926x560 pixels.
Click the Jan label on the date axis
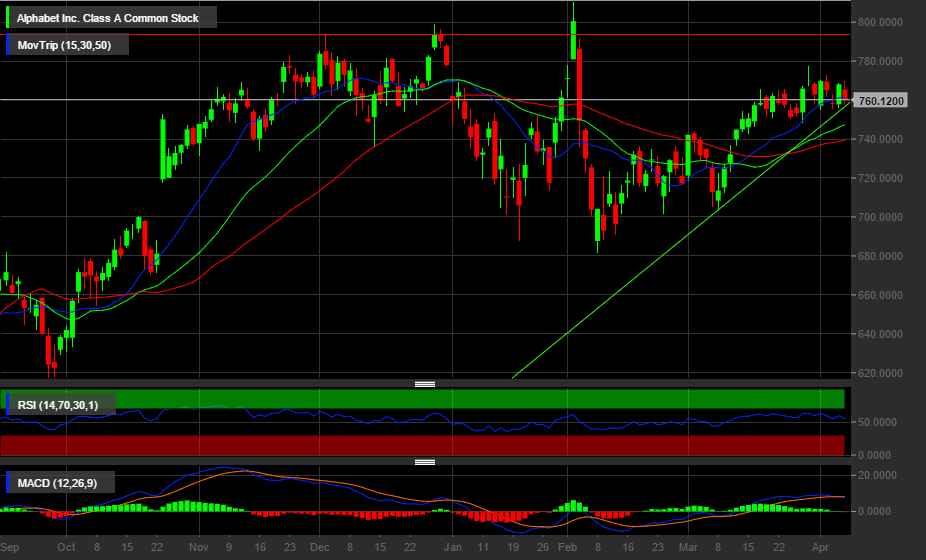coord(453,547)
